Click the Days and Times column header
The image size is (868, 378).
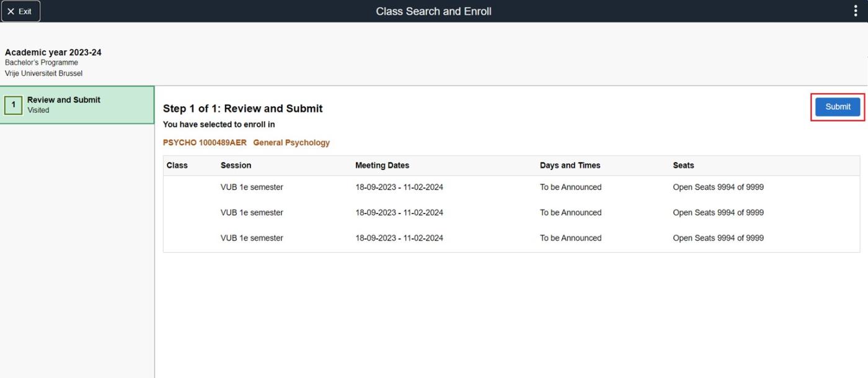pos(570,165)
